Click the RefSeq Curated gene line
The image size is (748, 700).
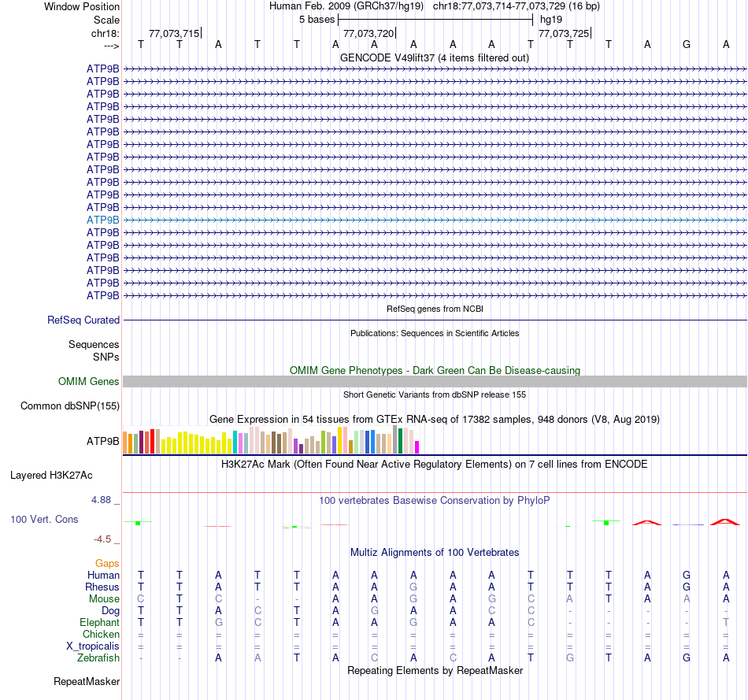[435, 320]
